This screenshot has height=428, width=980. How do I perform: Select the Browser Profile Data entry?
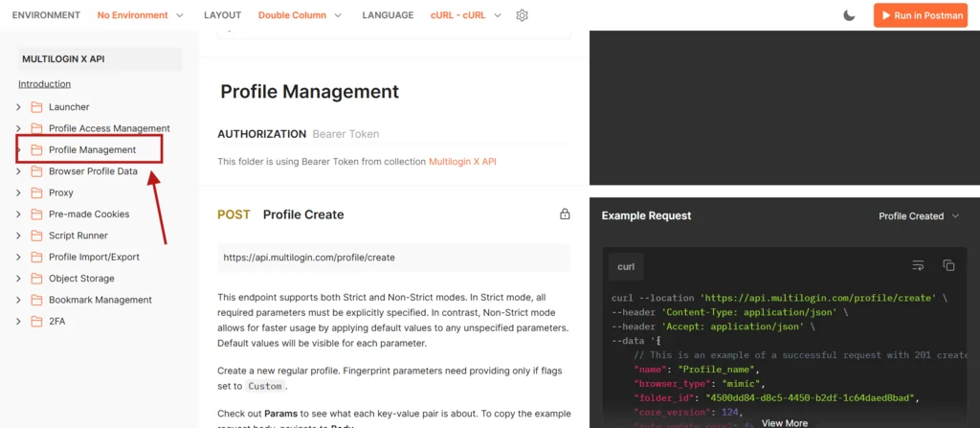click(93, 171)
